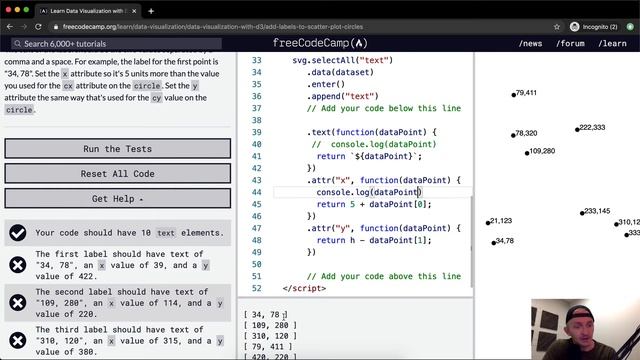Open the freeCodeCamp home logo

pos(320,43)
